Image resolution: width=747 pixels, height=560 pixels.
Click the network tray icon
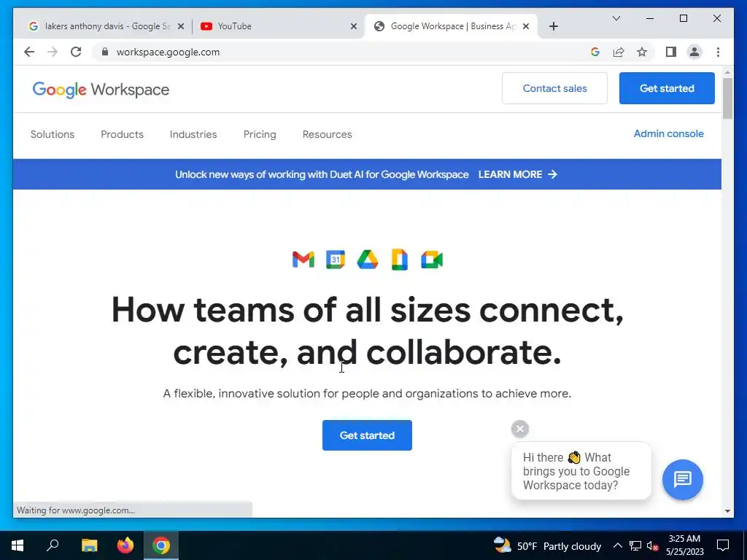(635, 545)
